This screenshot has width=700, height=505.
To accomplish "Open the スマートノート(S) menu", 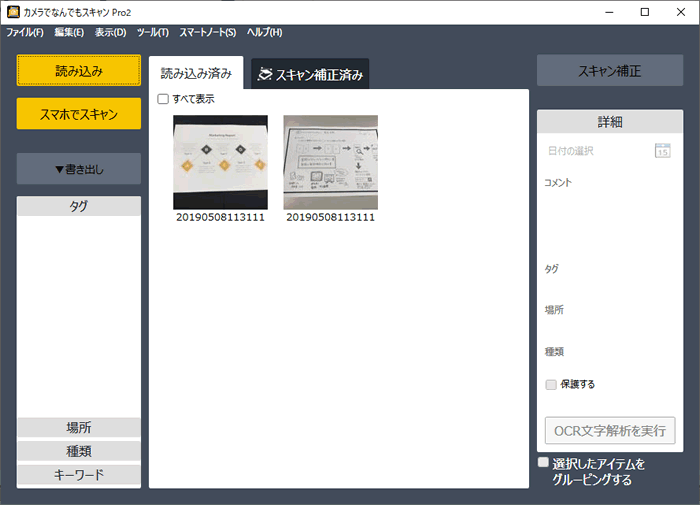I will [x=208, y=33].
